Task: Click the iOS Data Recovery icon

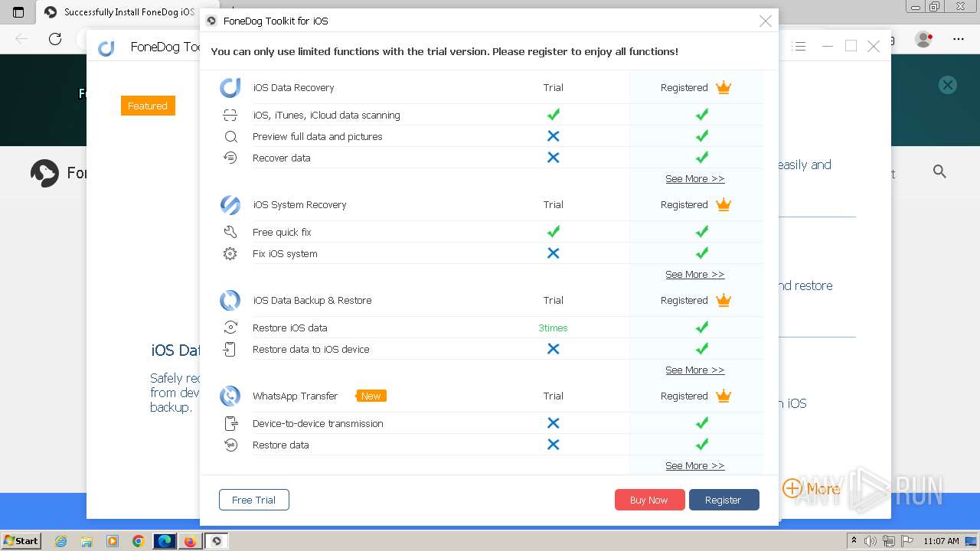Action: tap(230, 88)
